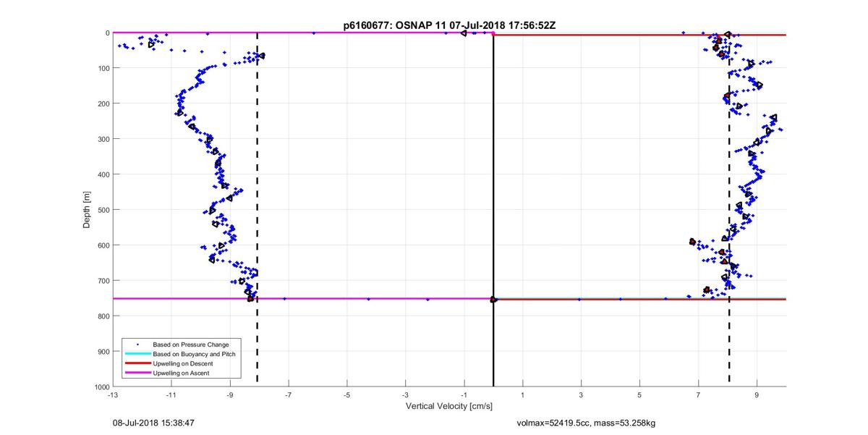Click the depth tick label 100
This screenshot has width=868, height=435.
pyautogui.click(x=103, y=68)
